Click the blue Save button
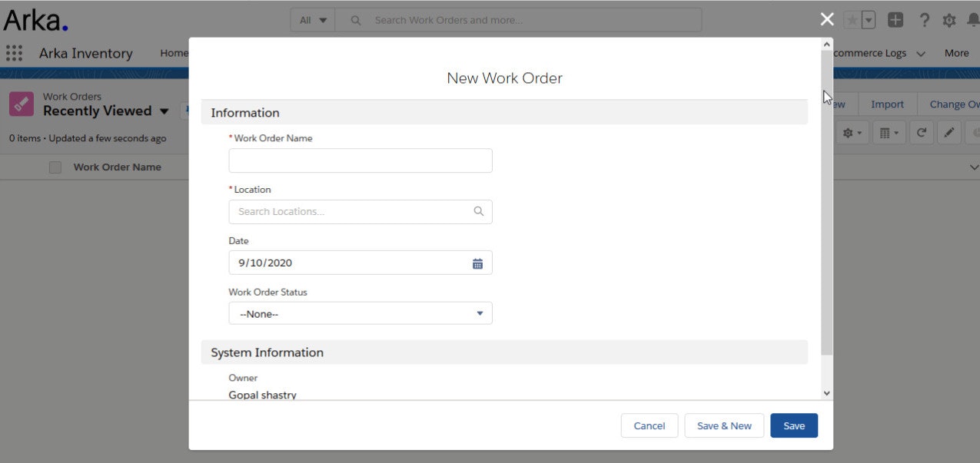This screenshot has width=980, height=463. pos(794,425)
